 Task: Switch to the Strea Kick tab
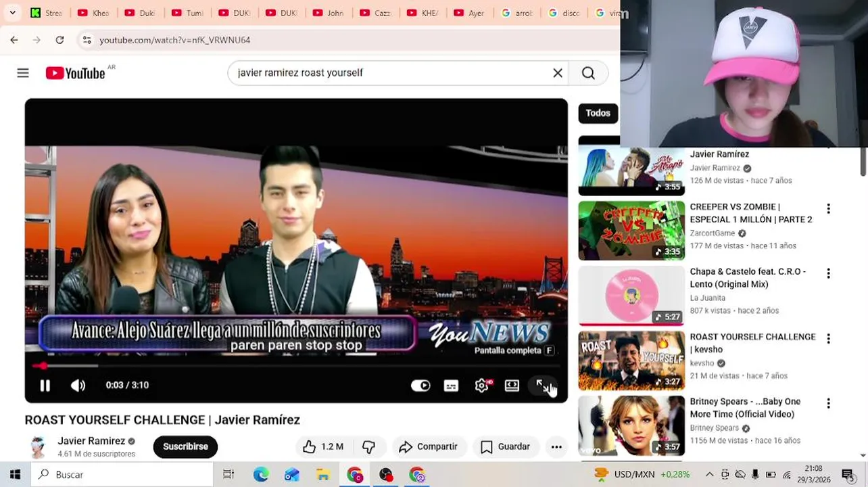click(46, 13)
